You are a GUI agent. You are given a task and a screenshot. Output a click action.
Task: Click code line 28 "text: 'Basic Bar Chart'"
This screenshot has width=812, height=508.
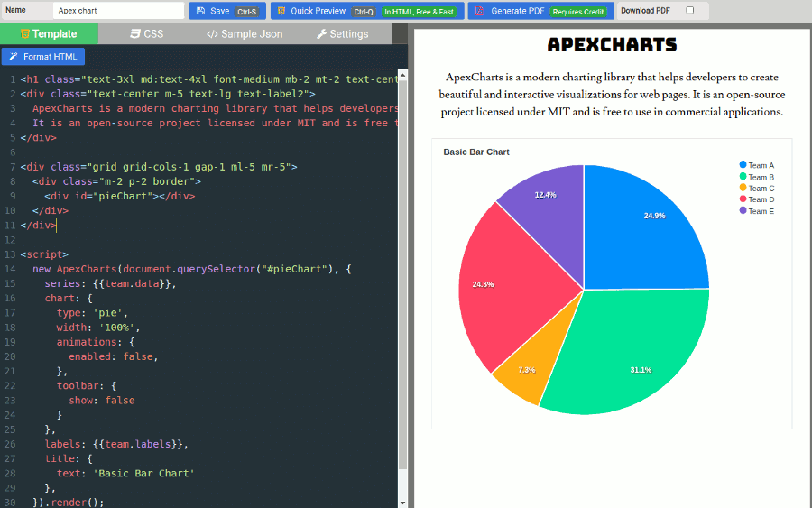click(x=125, y=474)
